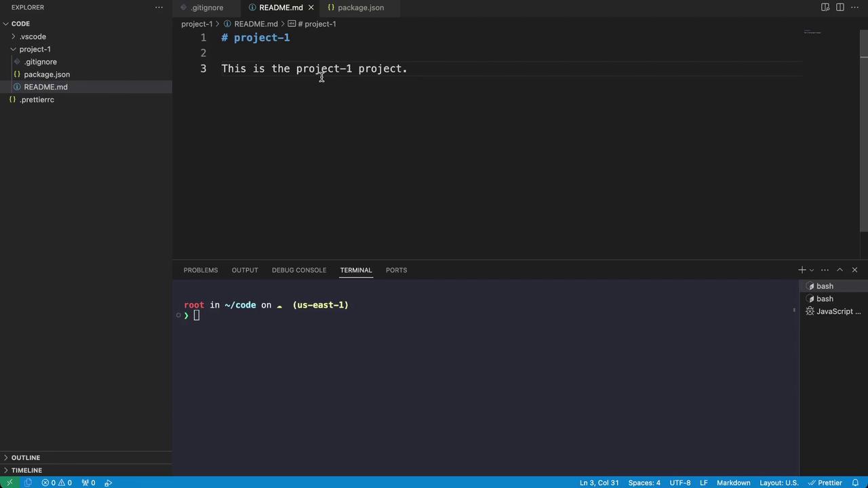The height and width of the screenshot is (488, 868).
Task: Collapse the project-1 folder
Action: 35,49
